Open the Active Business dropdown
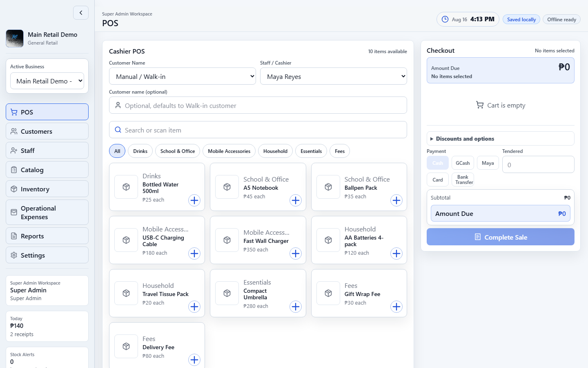Image resolution: width=588 pixels, height=368 pixels. 47,81
